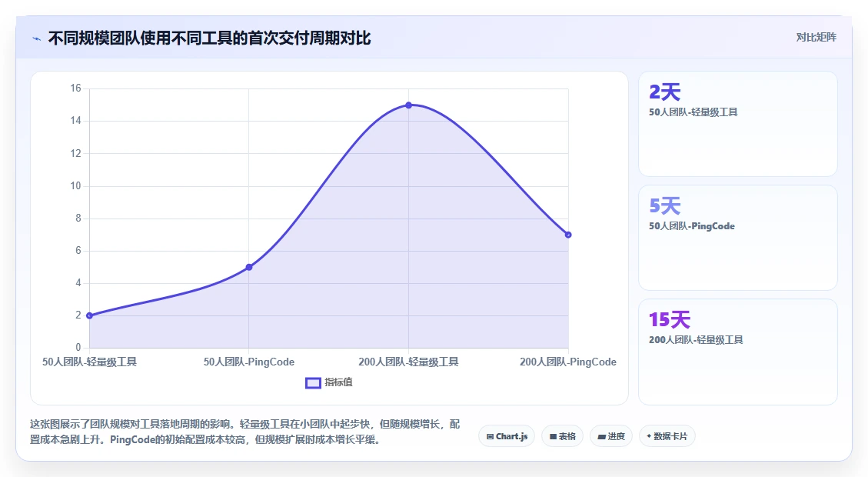This screenshot has height=477, width=868.
Task: Open the 5天 data card
Action: pyautogui.click(x=738, y=238)
